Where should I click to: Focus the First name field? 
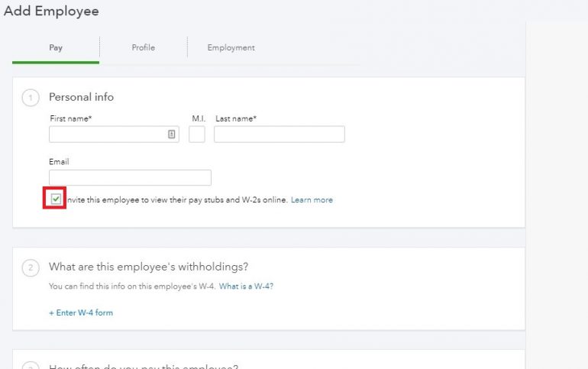107,134
